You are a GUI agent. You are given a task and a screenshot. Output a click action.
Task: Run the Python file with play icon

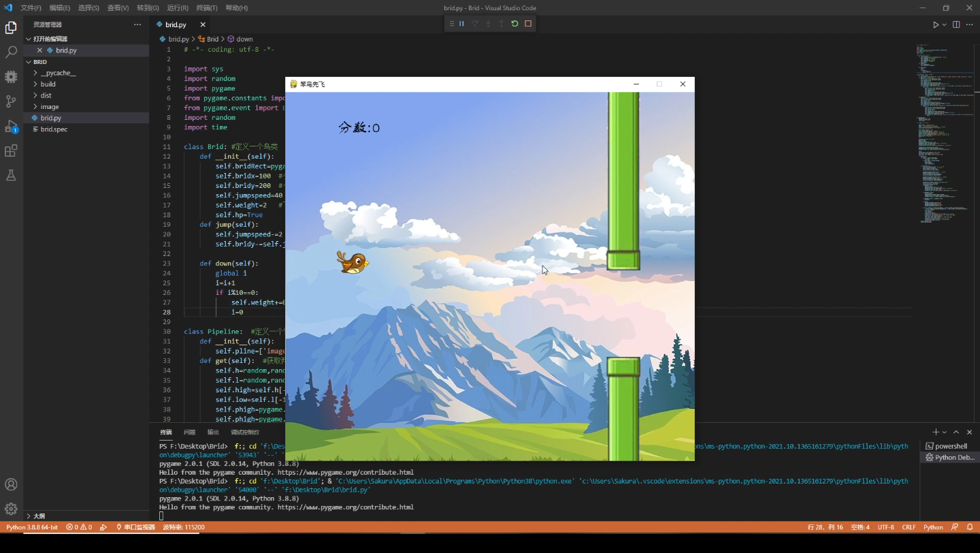click(936, 25)
